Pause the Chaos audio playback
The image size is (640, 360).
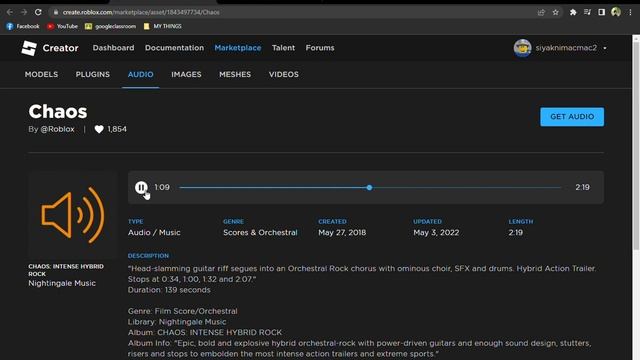coord(141,187)
